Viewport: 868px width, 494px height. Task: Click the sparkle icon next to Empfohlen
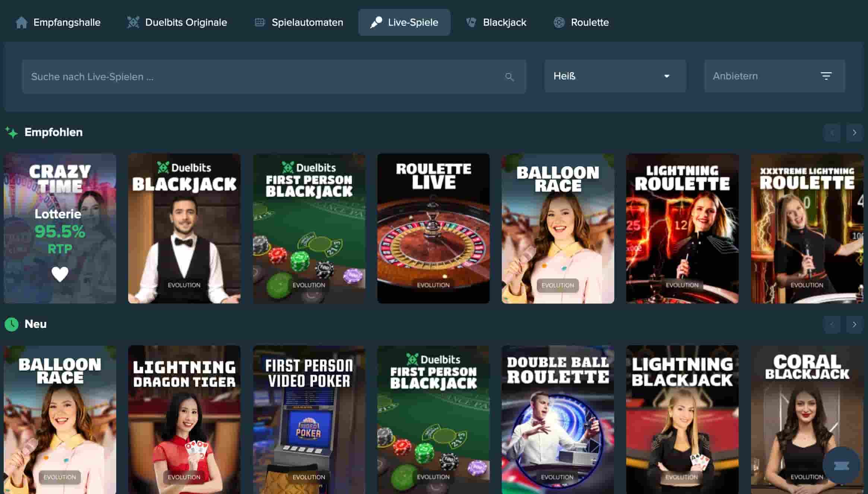(11, 132)
